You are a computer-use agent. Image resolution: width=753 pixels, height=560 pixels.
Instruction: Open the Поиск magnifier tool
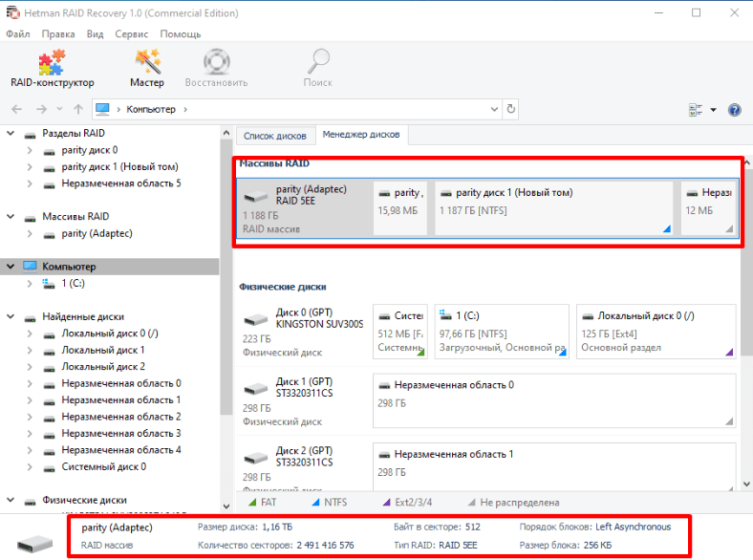[x=318, y=68]
